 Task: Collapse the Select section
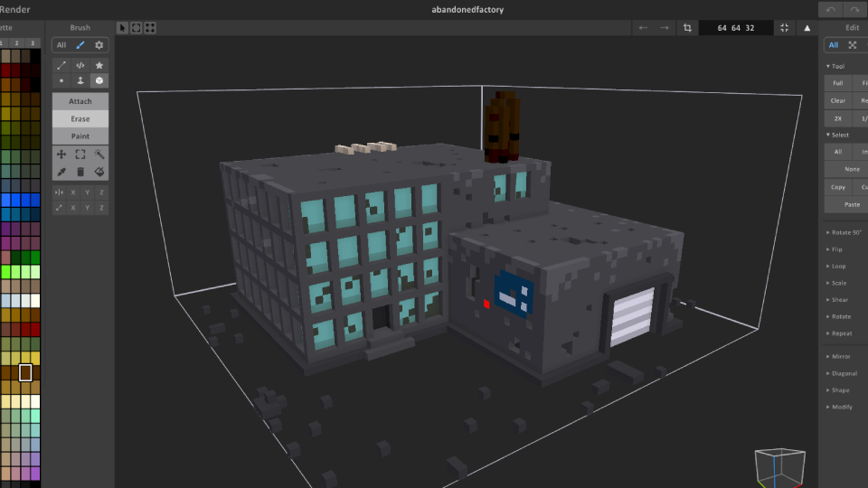(x=839, y=135)
